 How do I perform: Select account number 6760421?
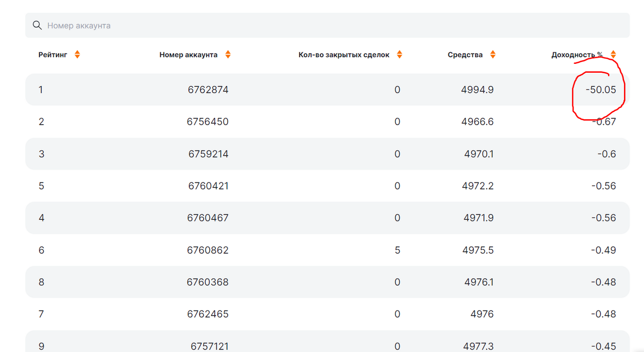pos(208,186)
